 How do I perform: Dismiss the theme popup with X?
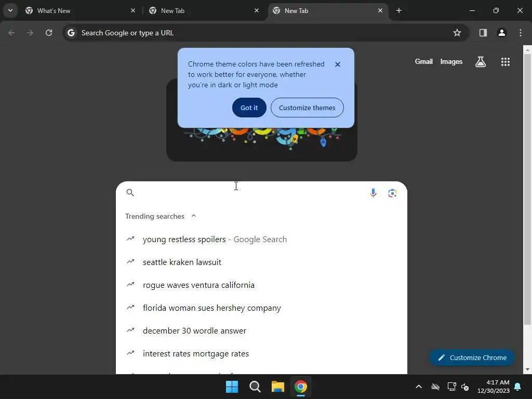(338, 64)
